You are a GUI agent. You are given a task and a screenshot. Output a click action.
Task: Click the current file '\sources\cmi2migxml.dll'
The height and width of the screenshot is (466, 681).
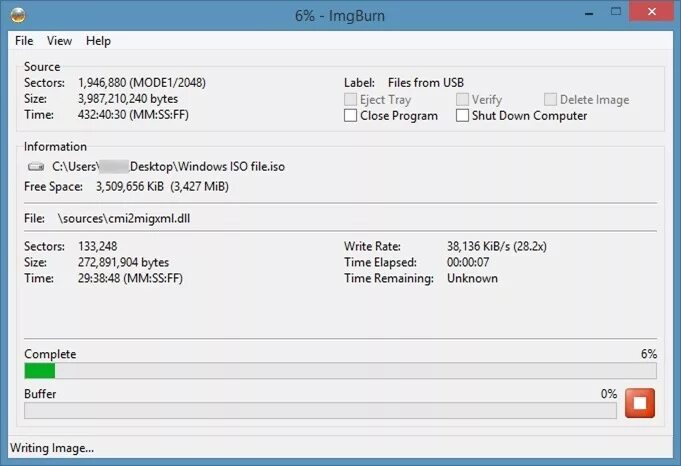124,218
